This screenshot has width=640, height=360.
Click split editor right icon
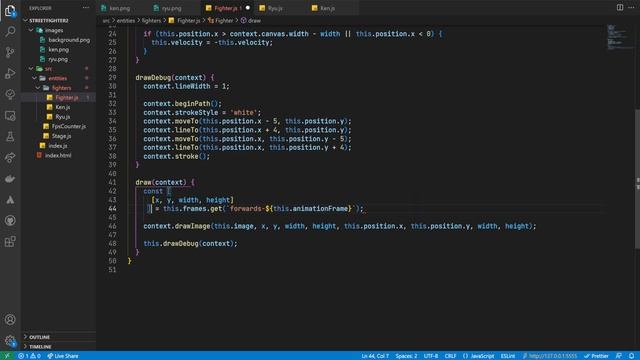(x=620, y=7)
